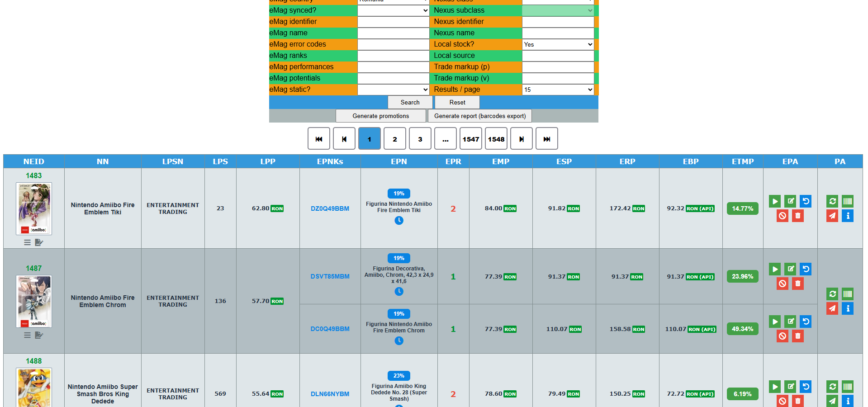Click the note edit icon under product 1487
Viewport: 868px width, 407px height.
[39, 335]
